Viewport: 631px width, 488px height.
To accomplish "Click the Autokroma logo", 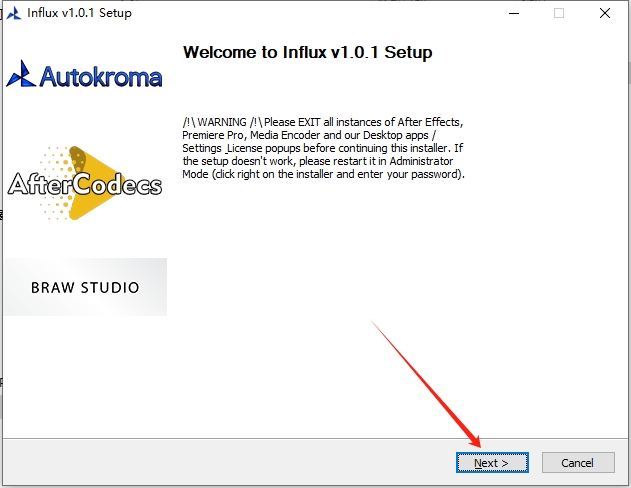I will click(x=85, y=75).
